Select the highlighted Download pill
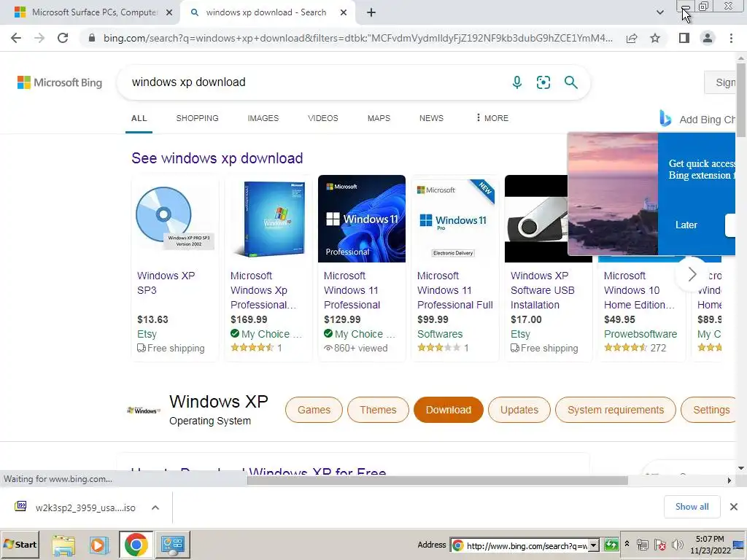 click(x=449, y=410)
